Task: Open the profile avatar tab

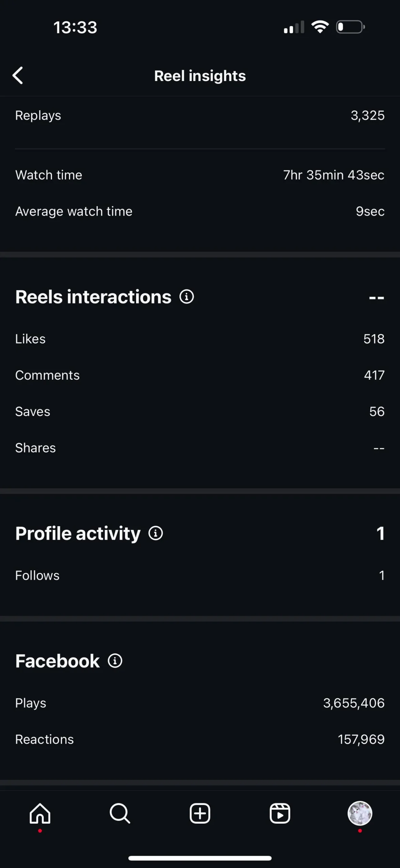Action: (x=360, y=813)
